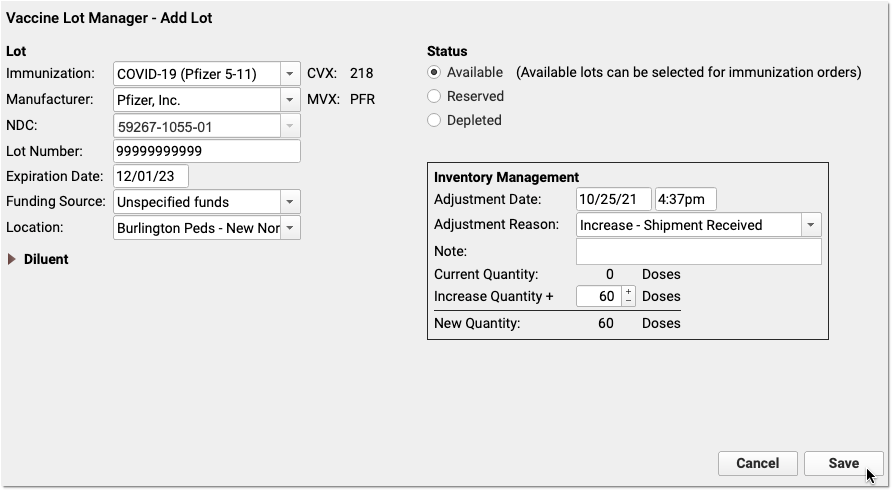Select the Available status radio button

coord(434,72)
